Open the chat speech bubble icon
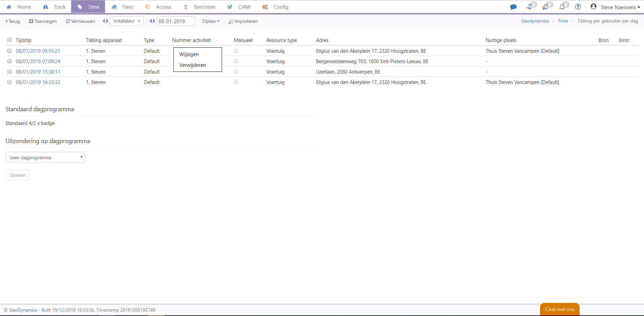Screen dimensions: 644x316 tap(513, 7)
